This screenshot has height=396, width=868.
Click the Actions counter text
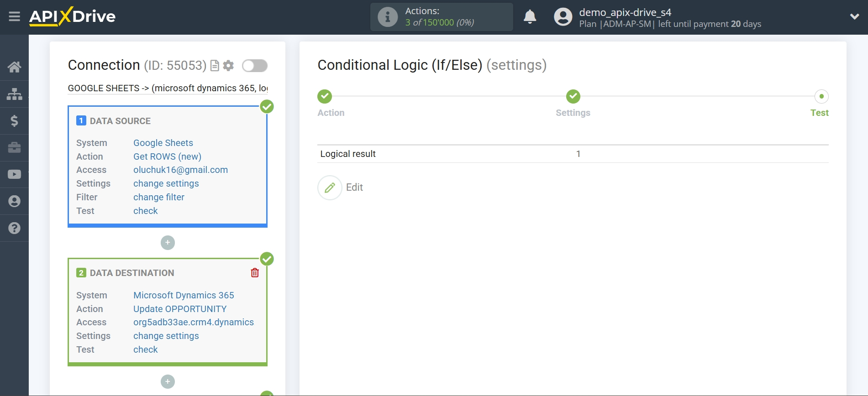coord(439,17)
